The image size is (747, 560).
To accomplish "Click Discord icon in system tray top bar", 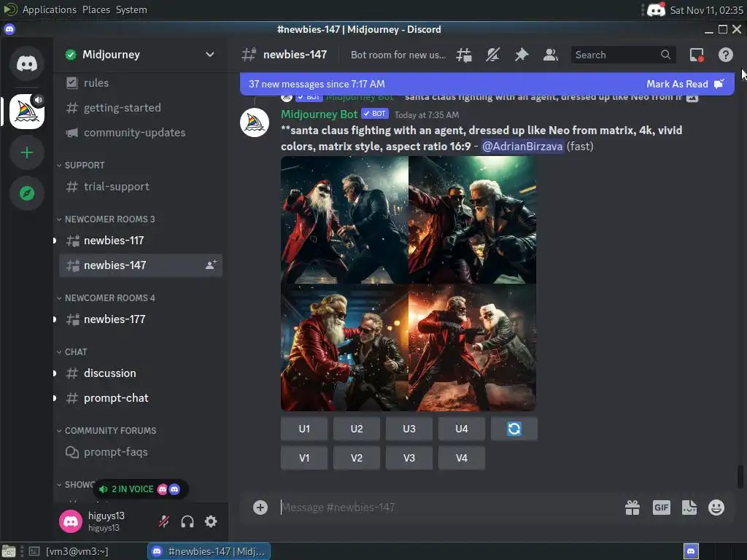I will pos(656,9).
